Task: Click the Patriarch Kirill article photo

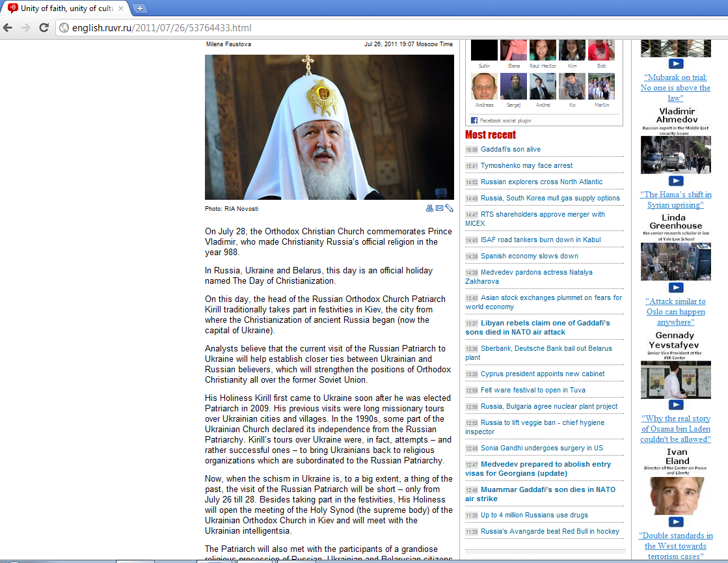Action: click(330, 128)
